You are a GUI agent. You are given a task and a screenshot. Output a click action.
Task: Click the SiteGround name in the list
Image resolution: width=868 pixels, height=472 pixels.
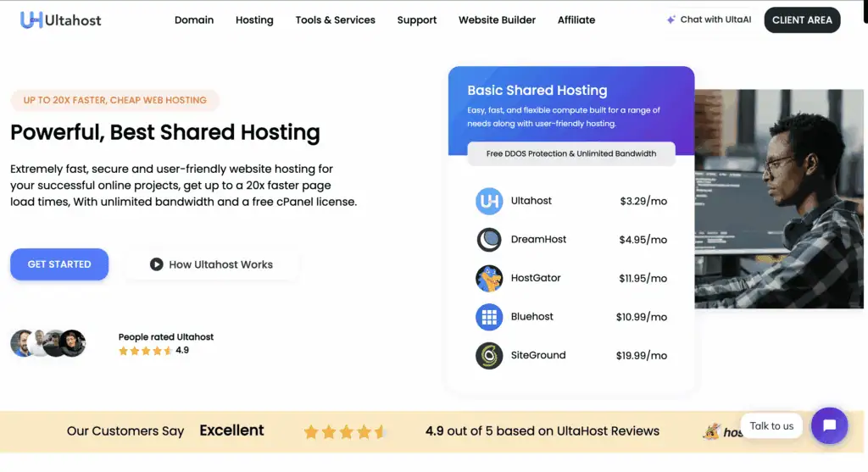[538, 356]
